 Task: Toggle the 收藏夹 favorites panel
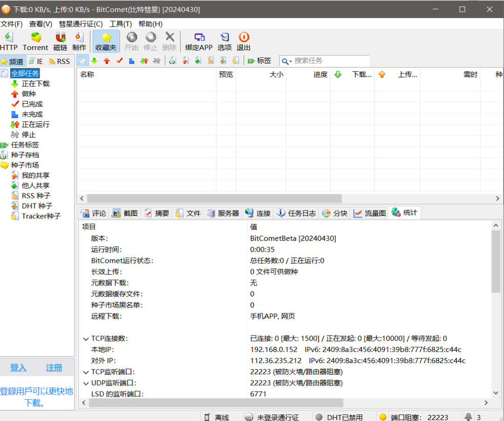[105, 42]
